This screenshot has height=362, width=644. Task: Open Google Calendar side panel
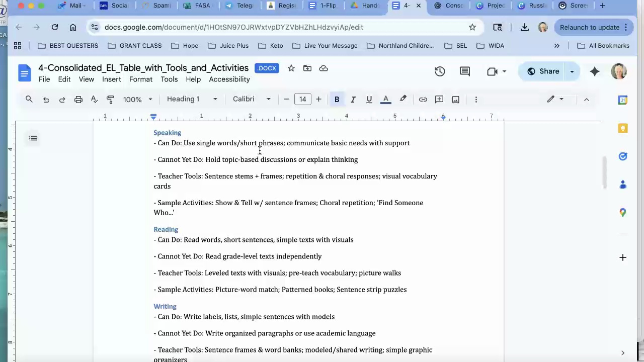pyautogui.click(x=623, y=100)
